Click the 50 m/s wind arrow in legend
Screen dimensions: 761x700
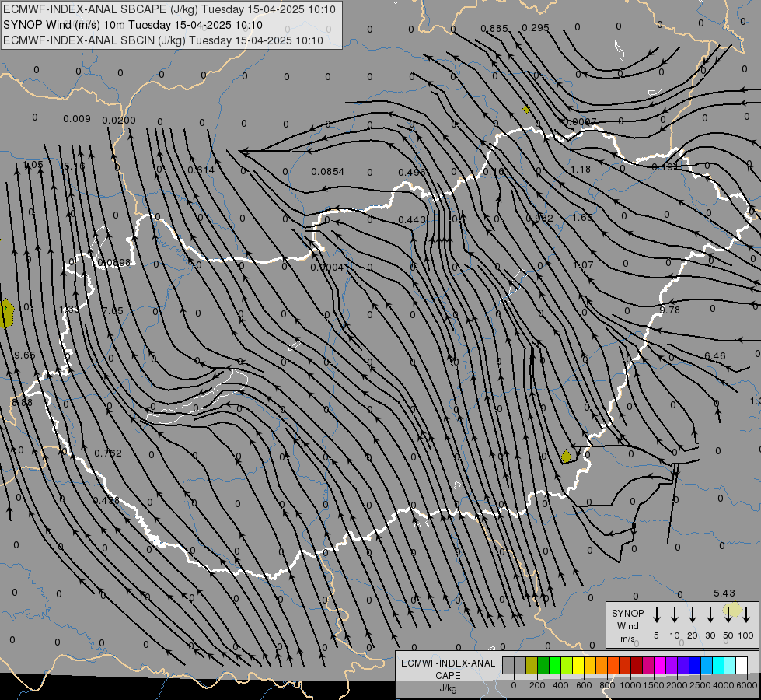point(728,615)
